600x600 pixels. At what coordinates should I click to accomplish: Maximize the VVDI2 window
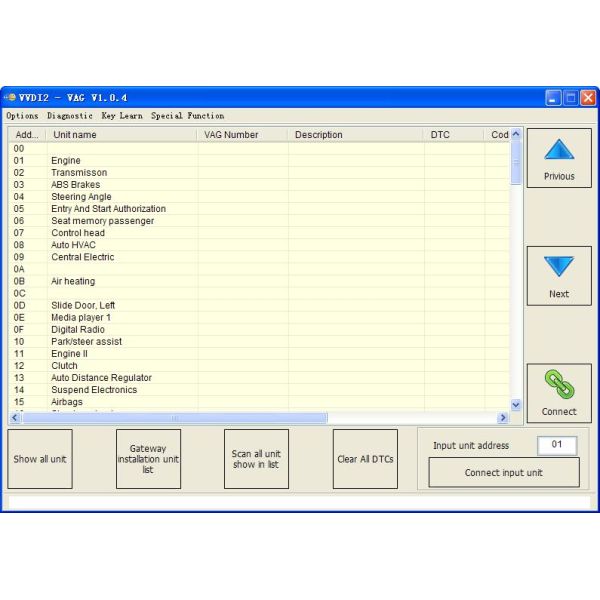[x=571, y=98]
